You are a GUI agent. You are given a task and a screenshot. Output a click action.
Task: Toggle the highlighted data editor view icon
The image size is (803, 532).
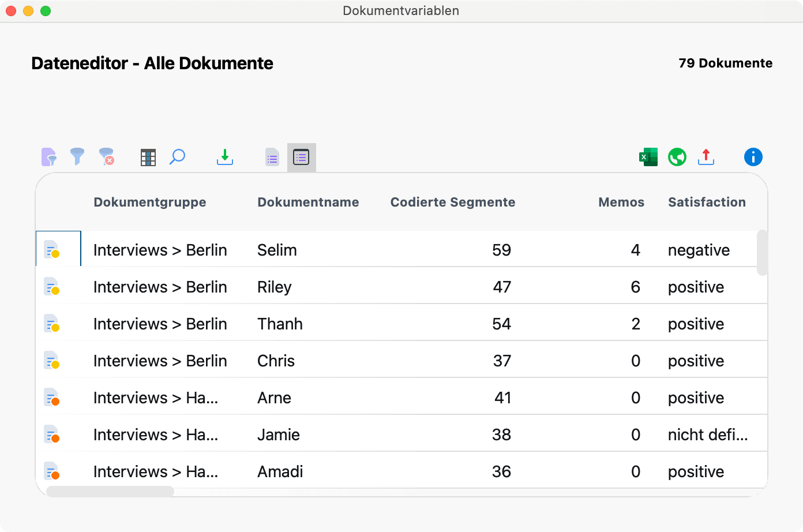[x=301, y=157]
